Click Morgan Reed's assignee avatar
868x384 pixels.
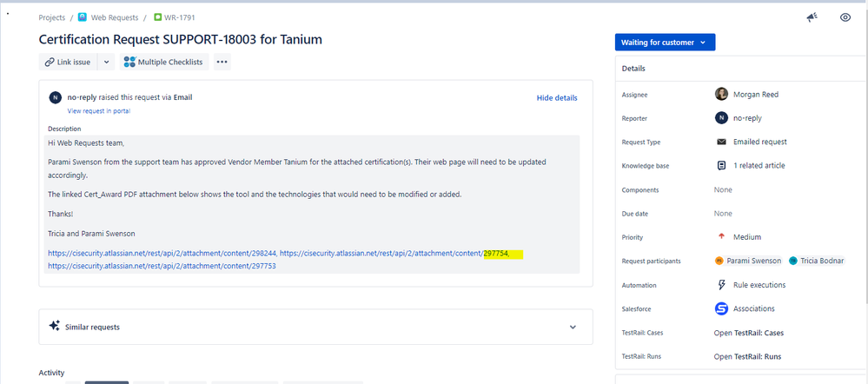coord(721,94)
